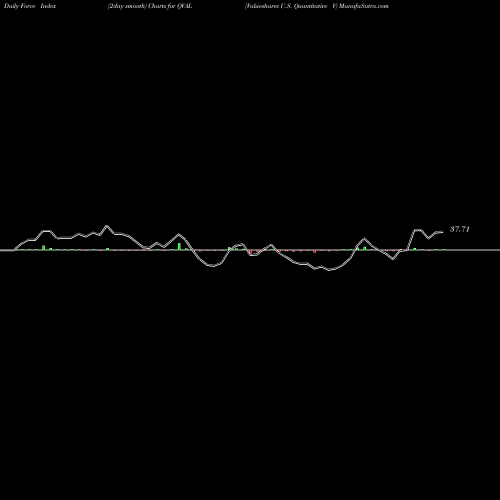
Task: Click the 'Daily Force Index' title text
Action: click(x=30, y=6)
